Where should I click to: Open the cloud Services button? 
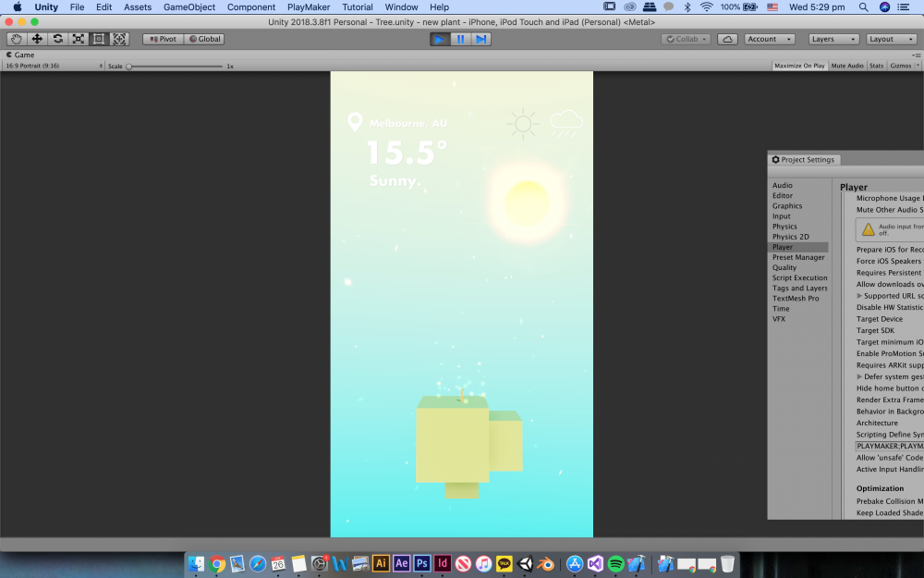(728, 39)
